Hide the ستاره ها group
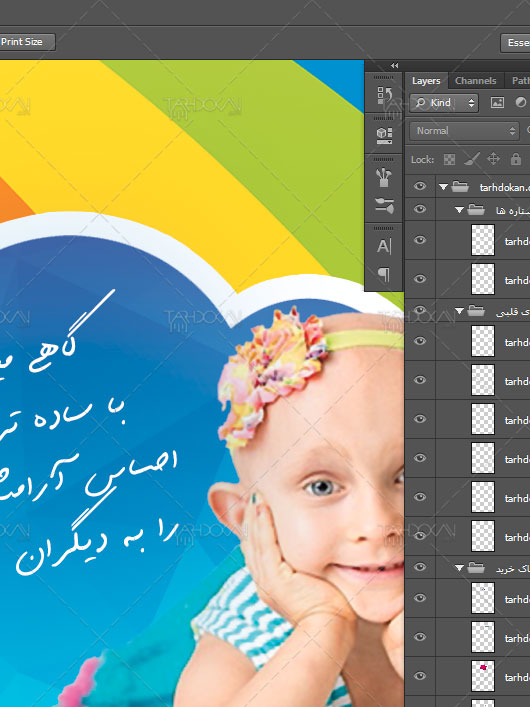 [x=420, y=209]
